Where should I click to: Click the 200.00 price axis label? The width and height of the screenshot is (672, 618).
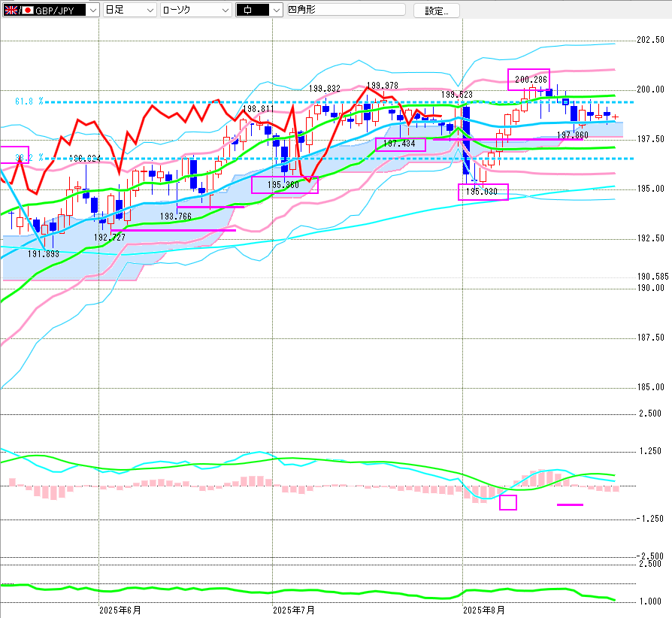click(x=650, y=89)
